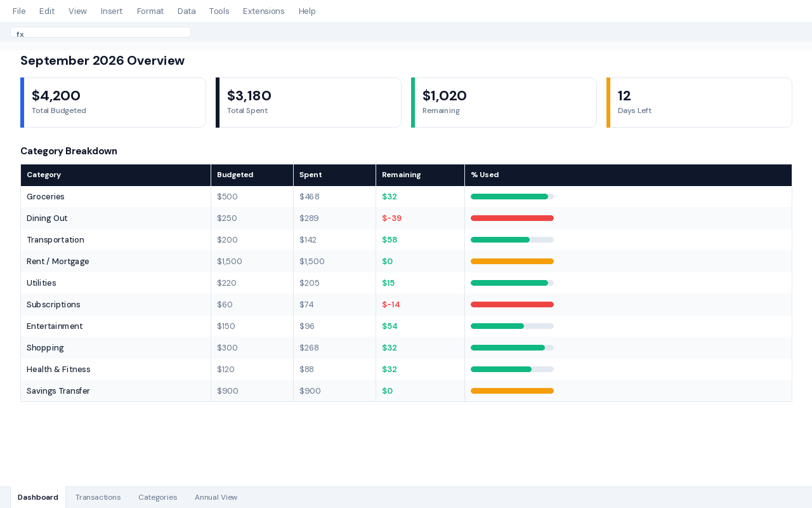
Task: Click the Transportation % Used progress bar
Action: [x=512, y=240]
